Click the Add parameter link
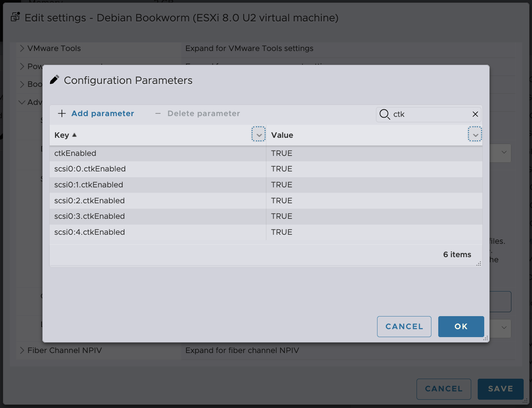The image size is (532, 408). [x=102, y=114]
